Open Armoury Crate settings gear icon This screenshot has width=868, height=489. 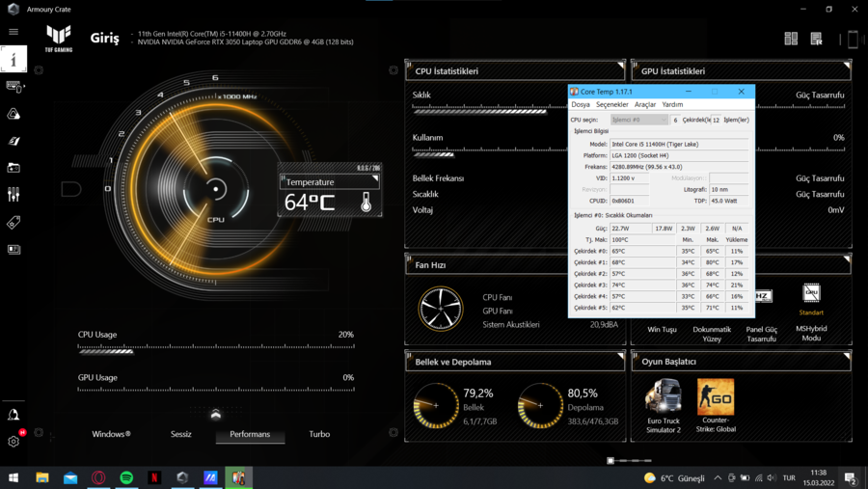pos(14,441)
